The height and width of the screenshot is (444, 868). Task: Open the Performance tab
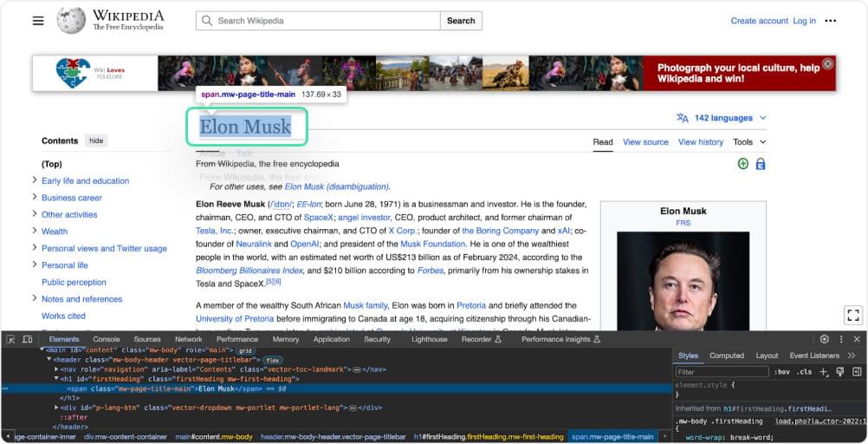pos(237,339)
